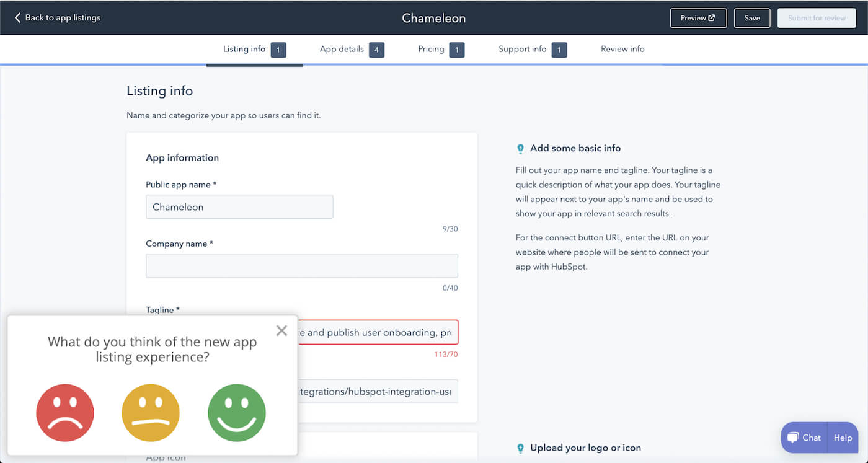Select the red frowning face rating
868x463 pixels.
(65, 412)
